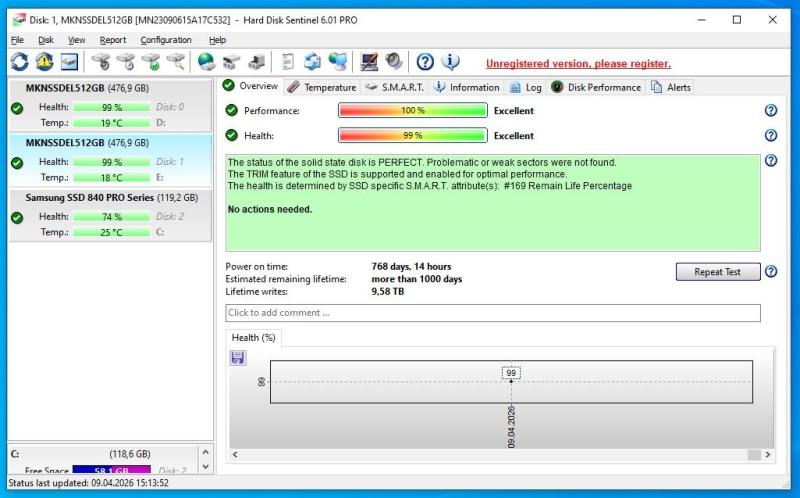Click the save floppy icon above the health graph
The width and height of the screenshot is (800, 498).
click(238, 358)
